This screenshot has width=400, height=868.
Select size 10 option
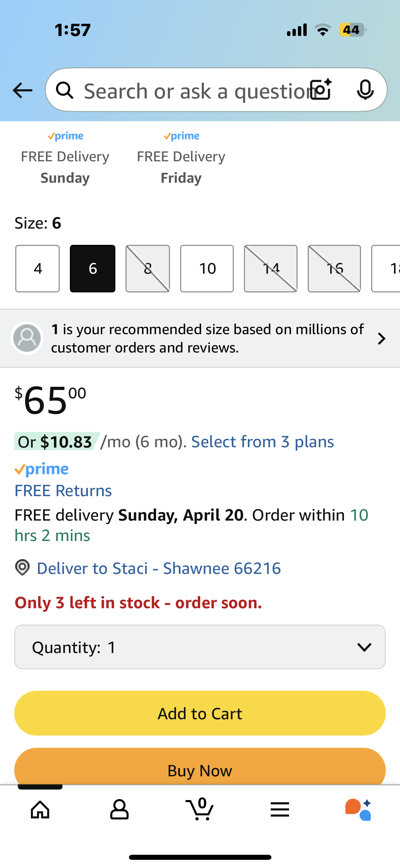tap(207, 269)
